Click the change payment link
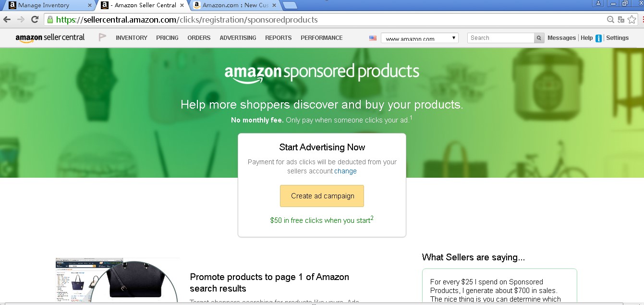The width and height of the screenshot is (644, 305). coord(345,171)
